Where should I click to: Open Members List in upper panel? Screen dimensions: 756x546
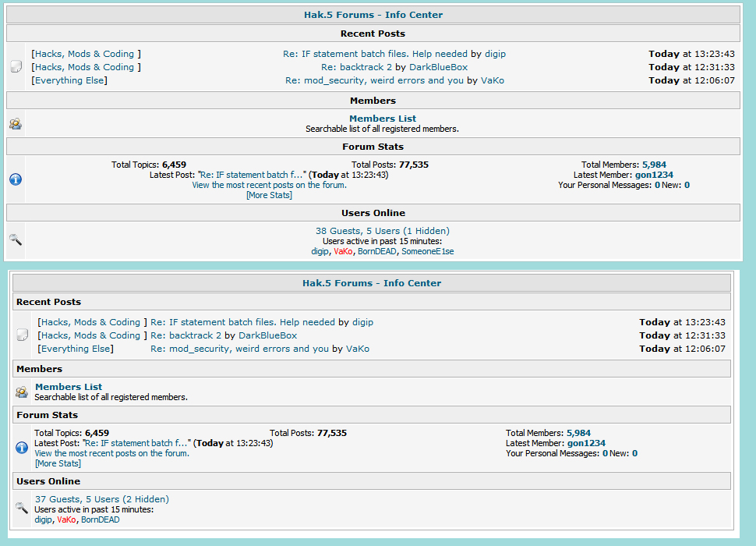383,119
